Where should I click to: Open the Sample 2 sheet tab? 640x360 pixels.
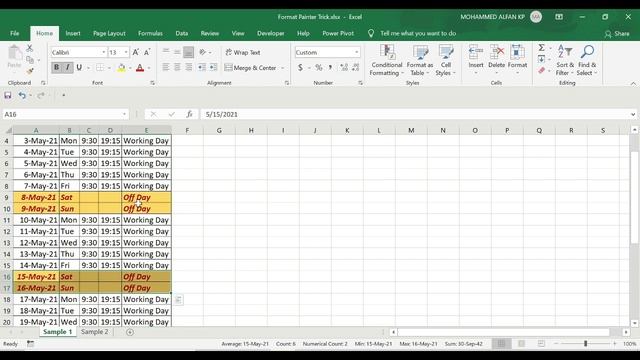click(95, 332)
